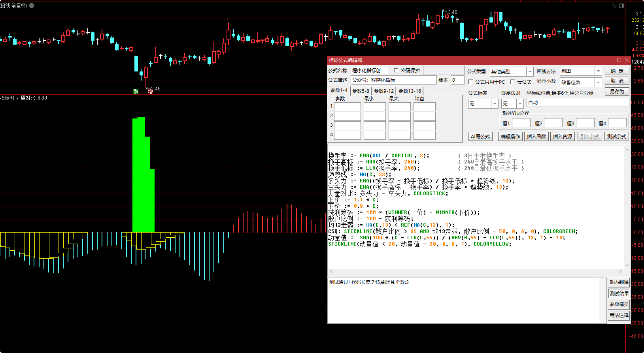The width and height of the screenshot is (644, 353).
Task: Switch to the 参数5-8 tab
Action: click(361, 91)
